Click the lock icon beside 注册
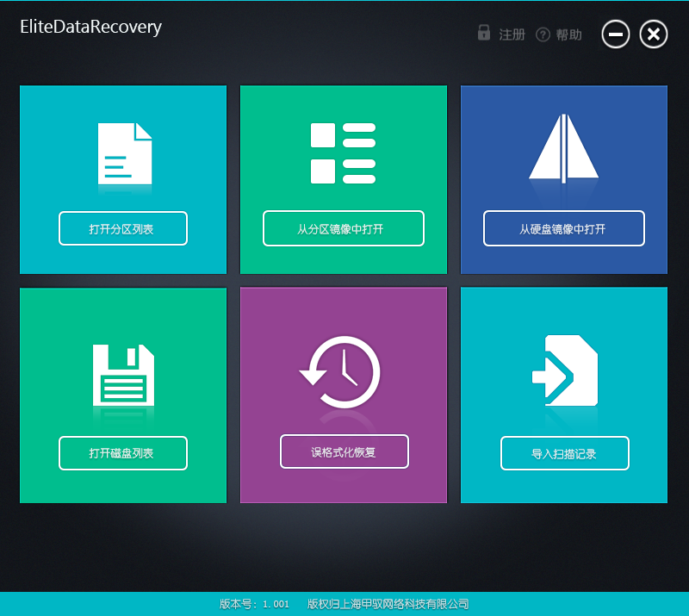Screen dimensions: 689x616 click(x=484, y=34)
